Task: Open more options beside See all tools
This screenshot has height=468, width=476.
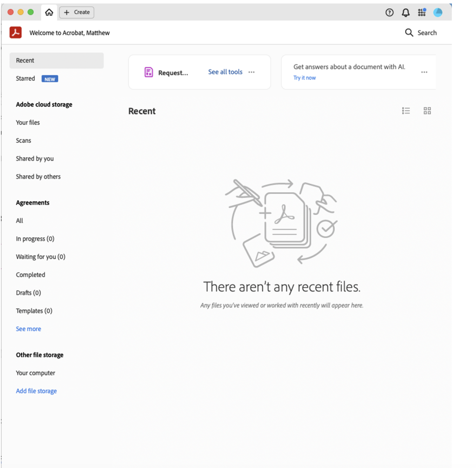Action: pos(251,72)
